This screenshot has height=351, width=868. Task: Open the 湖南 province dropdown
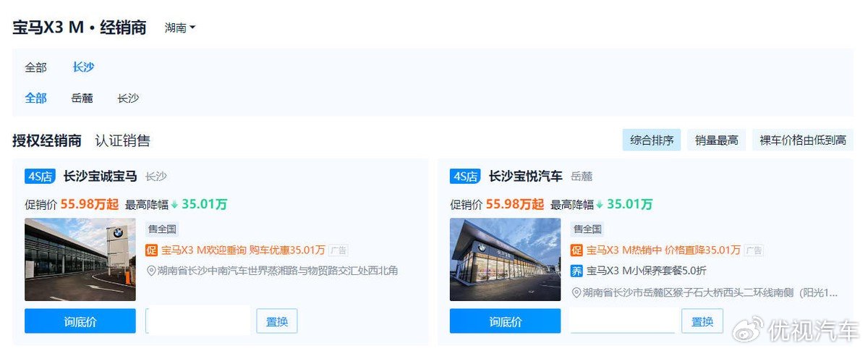pos(180,28)
